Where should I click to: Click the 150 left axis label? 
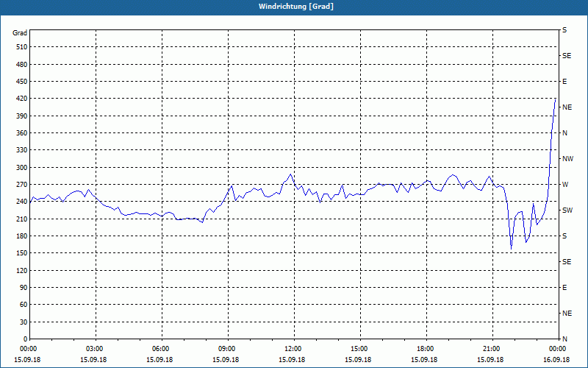click(x=22, y=253)
